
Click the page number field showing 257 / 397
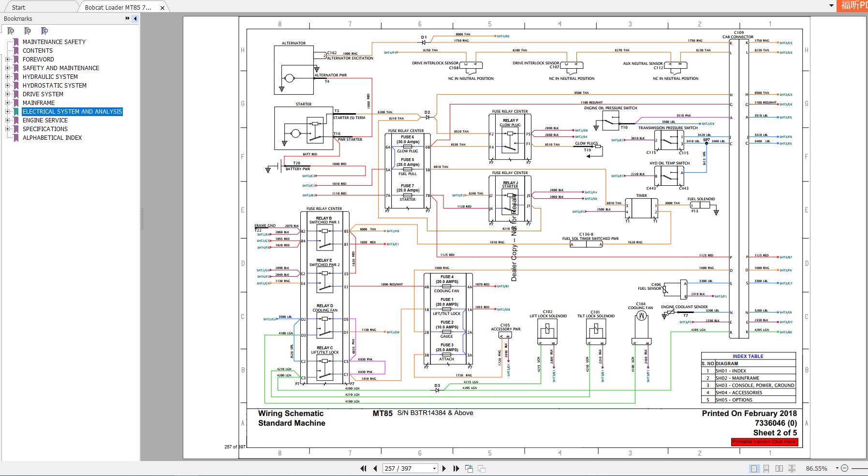(x=407, y=468)
